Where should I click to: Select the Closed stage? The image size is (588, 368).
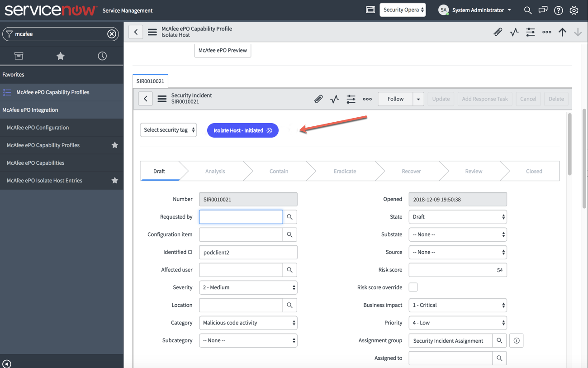534,171
